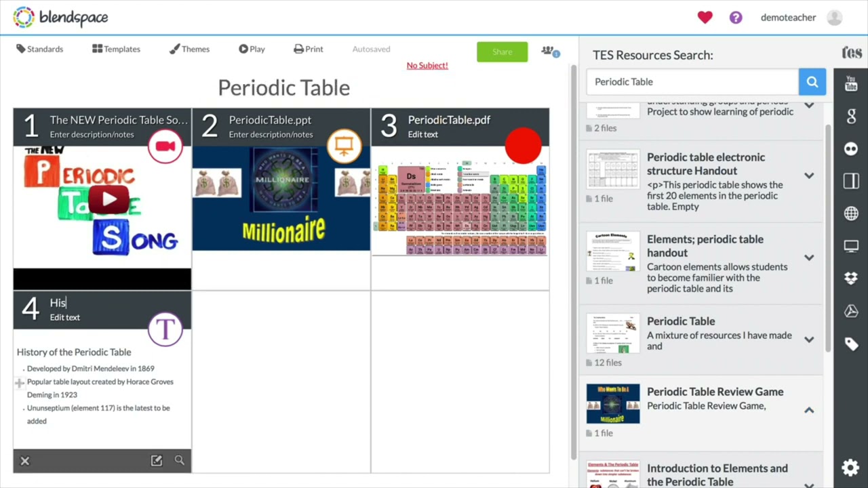Click the Blendspace logo

[60, 18]
